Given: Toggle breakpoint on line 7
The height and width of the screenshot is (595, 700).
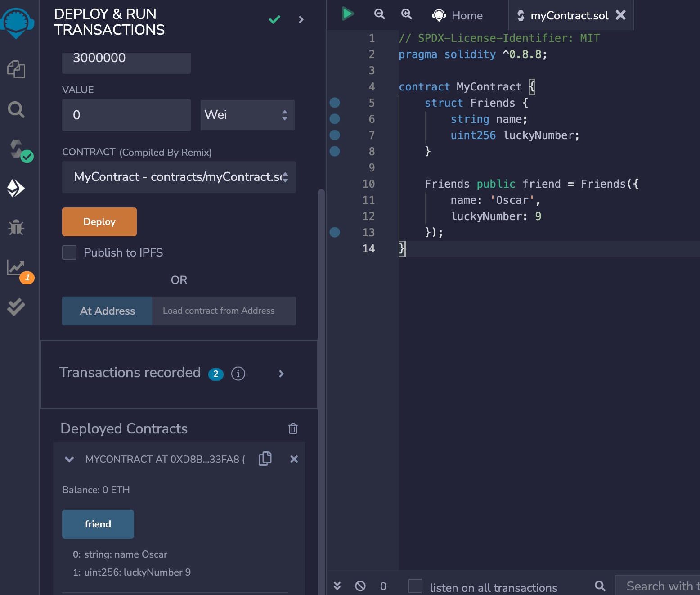Looking at the screenshot, I should point(335,135).
